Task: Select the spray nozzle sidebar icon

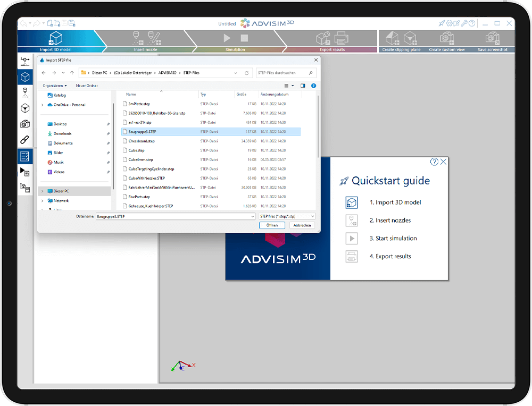Action: (25, 92)
